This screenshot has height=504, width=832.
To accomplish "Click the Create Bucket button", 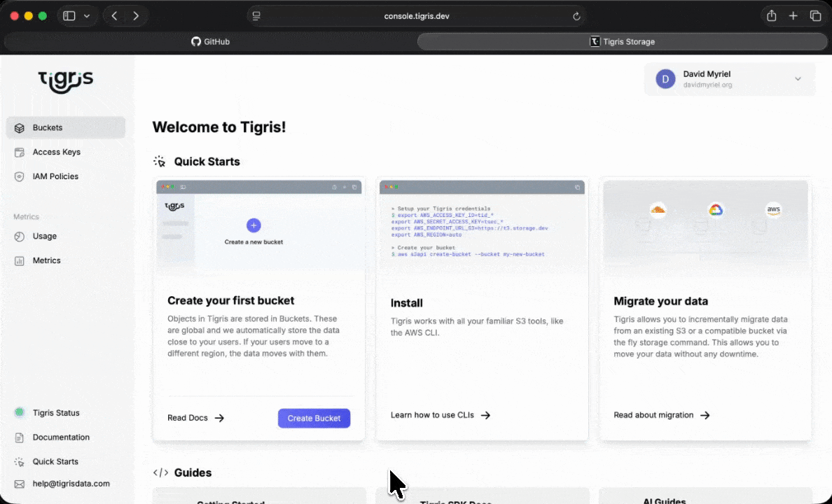I will [314, 418].
